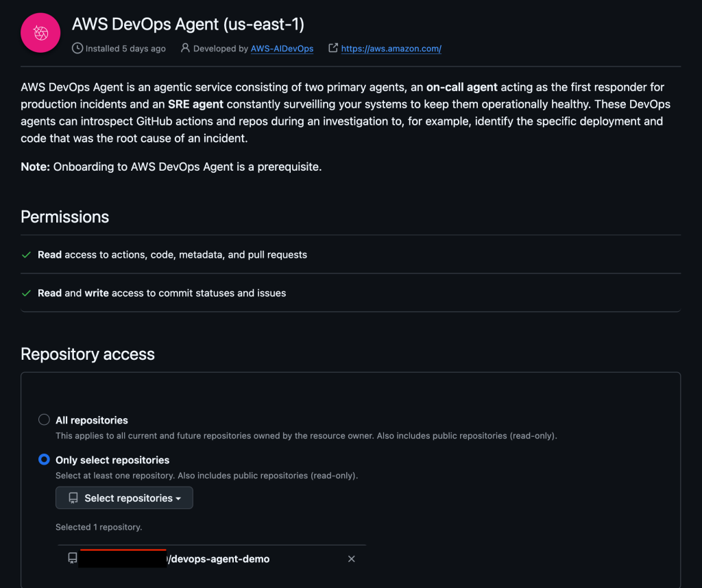Choose the Only select repositories radio option
The image size is (702, 588).
(44, 460)
